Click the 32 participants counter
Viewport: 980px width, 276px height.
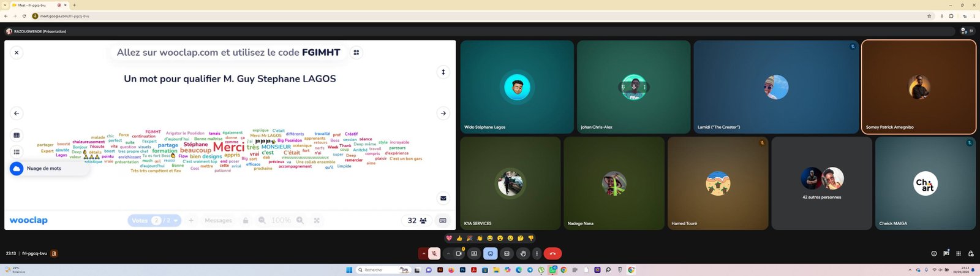(417, 220)
